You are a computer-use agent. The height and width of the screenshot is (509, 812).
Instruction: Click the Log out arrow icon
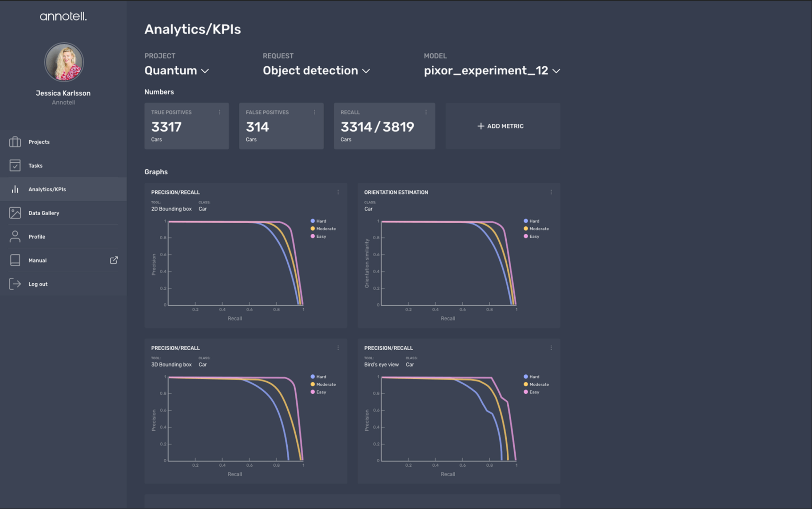[x=15, y=284]
